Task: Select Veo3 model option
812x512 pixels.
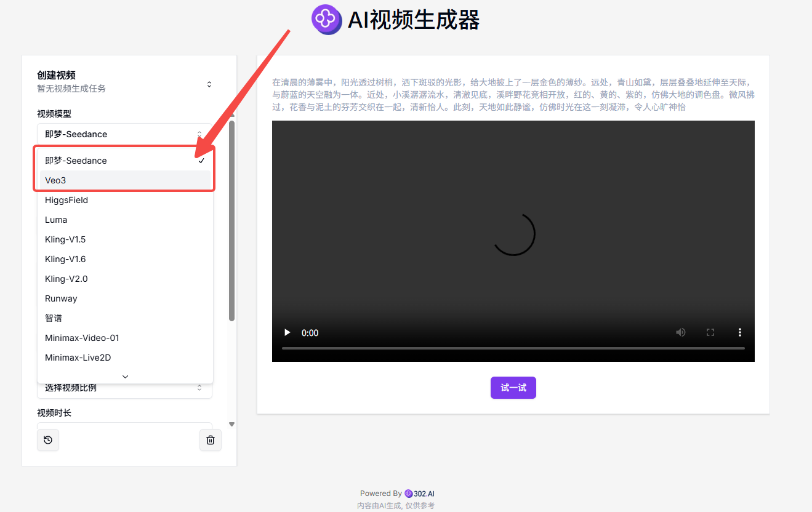Action: tap(126, 180)
